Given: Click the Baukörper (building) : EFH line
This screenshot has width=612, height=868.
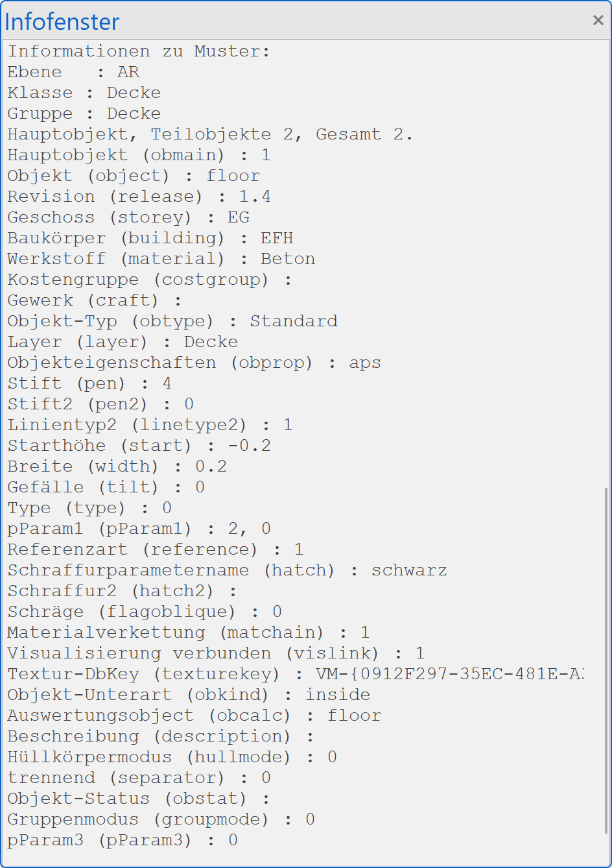Looking at the screenshot, I should coord(150,238).
